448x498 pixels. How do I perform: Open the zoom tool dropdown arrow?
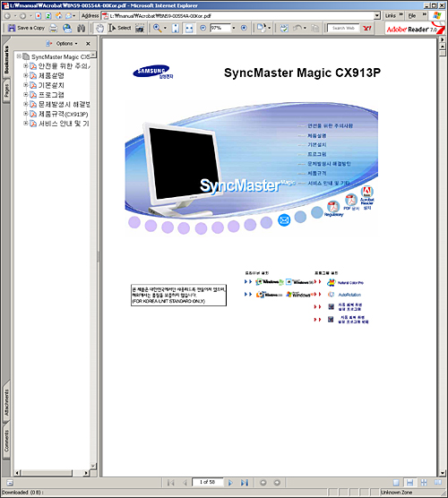[165, 28]
